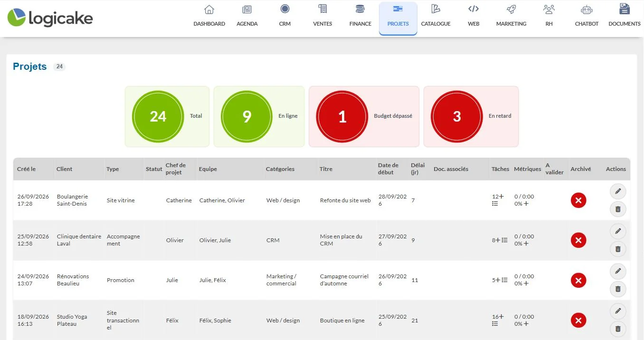Toggle archived status for Clinique dentaire Laval
This screenshot has height=340, width=644.
point(578,240)
